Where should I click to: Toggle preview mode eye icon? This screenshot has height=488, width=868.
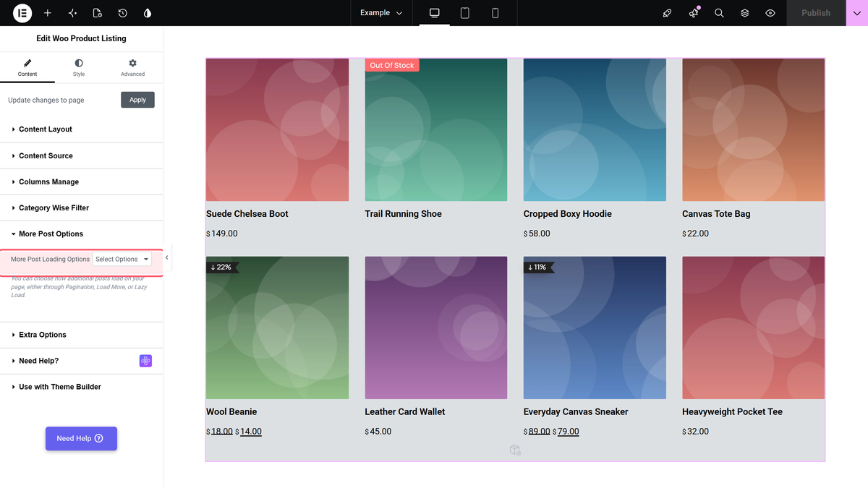[770, 13]
